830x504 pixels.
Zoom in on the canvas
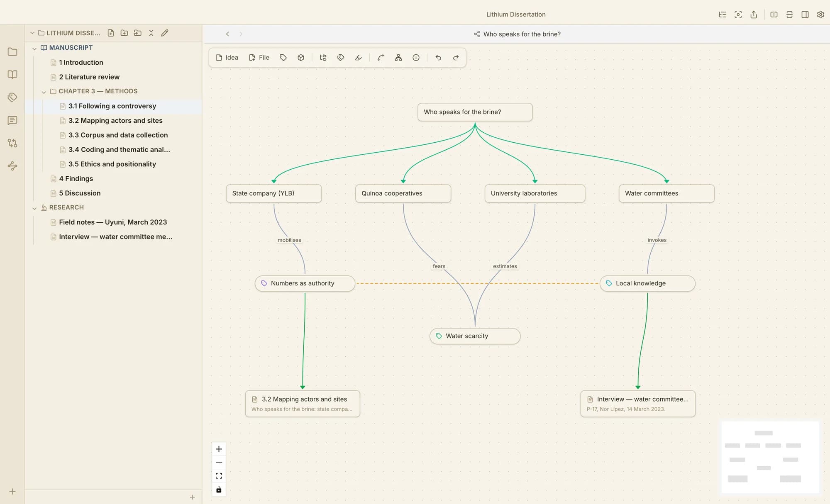point(219,449)
